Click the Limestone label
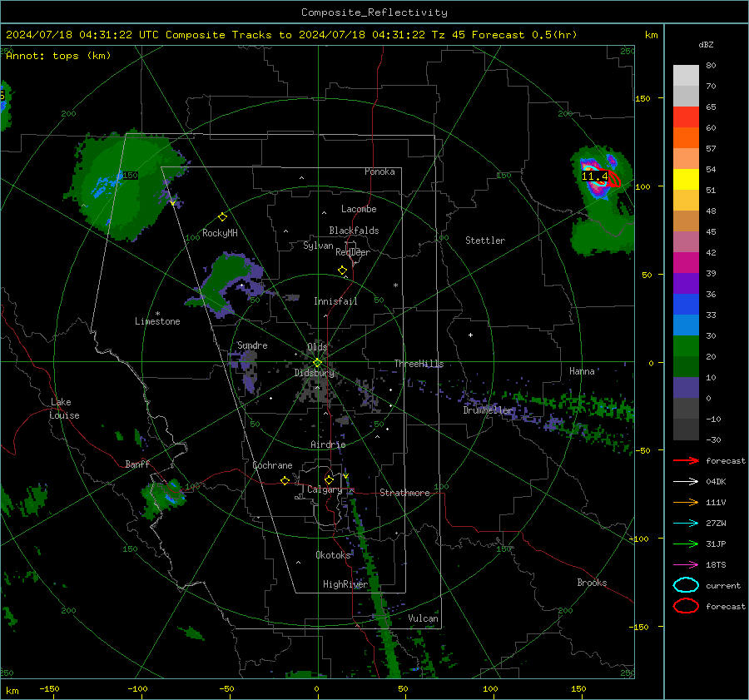749x700 pixels. pos(157,321)
